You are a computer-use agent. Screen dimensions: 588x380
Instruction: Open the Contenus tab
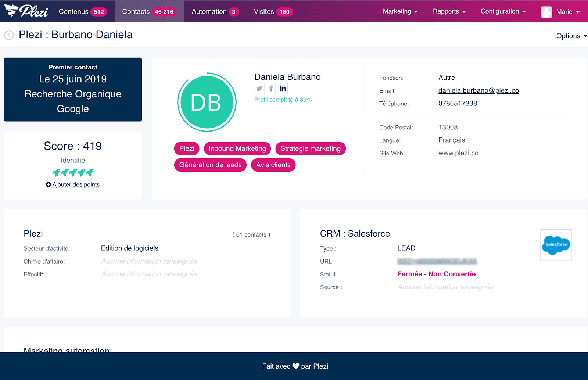pos(82,11)
